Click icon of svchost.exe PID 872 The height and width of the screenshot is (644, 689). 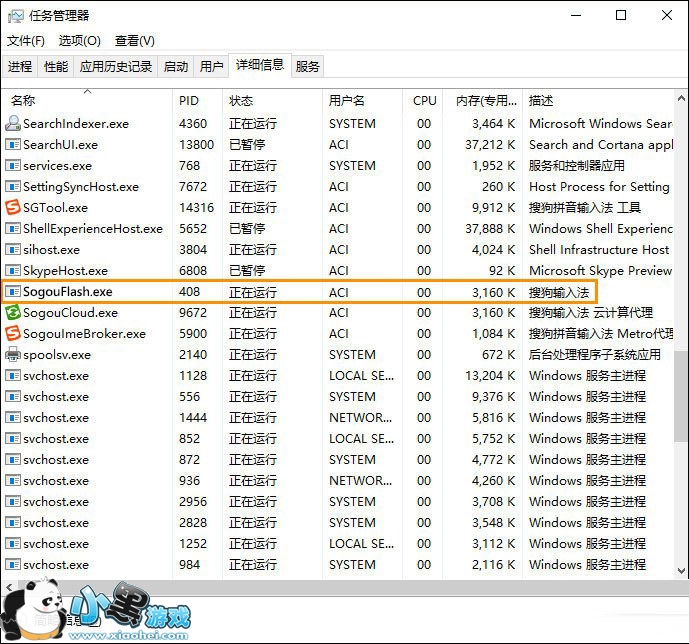(x=13, y=459)
